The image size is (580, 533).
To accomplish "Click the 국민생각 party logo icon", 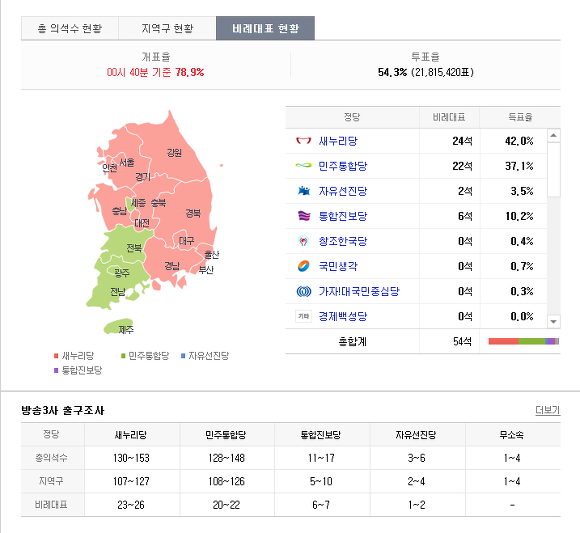I will [303, 266].
